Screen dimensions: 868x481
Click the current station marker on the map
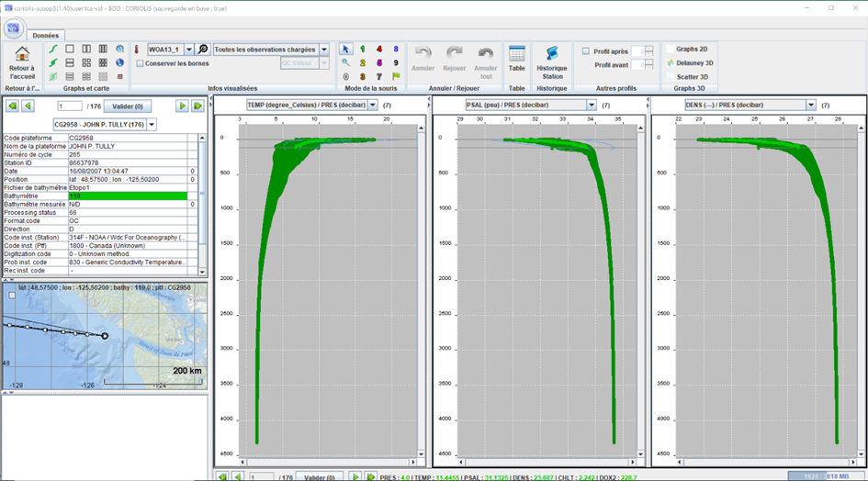tap(105, 335)
